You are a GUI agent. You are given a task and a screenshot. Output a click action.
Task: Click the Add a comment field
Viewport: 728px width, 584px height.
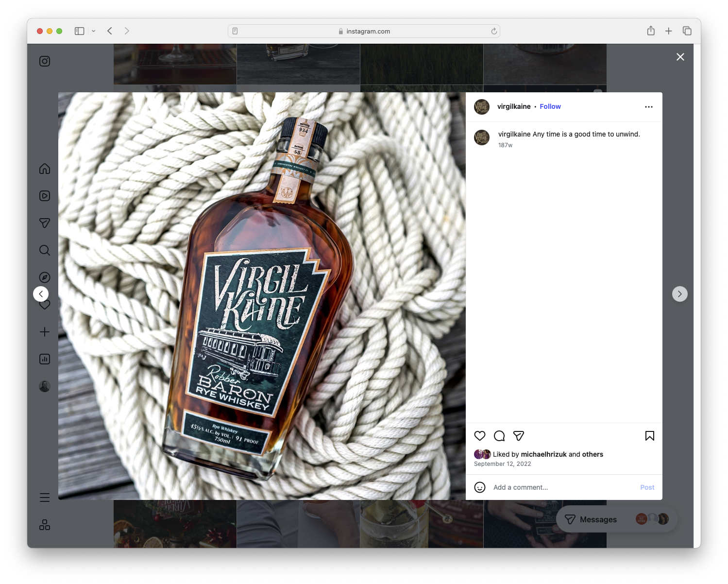534,487
